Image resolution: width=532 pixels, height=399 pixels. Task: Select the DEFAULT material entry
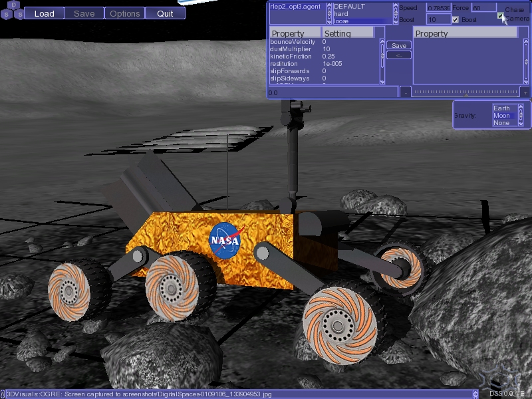(363, 7)
